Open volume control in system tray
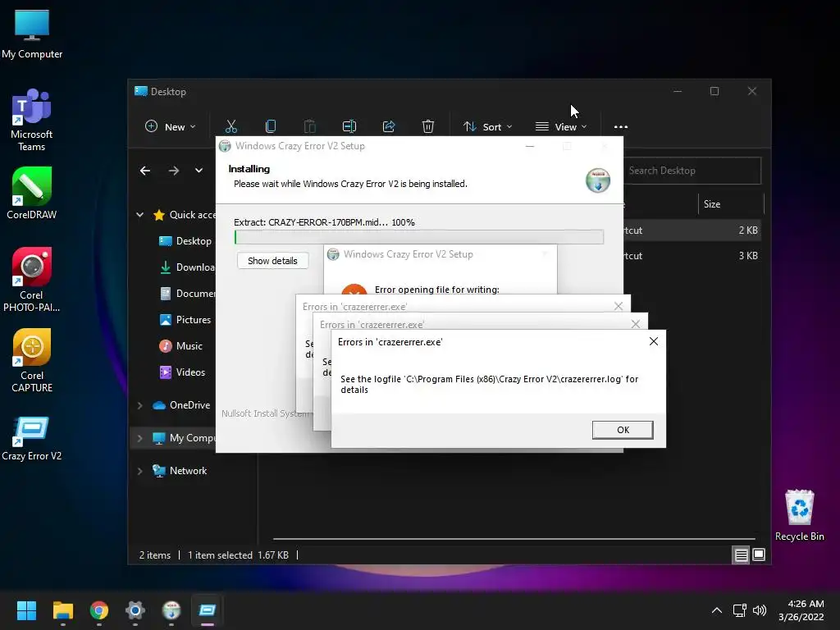 point(759,610)
